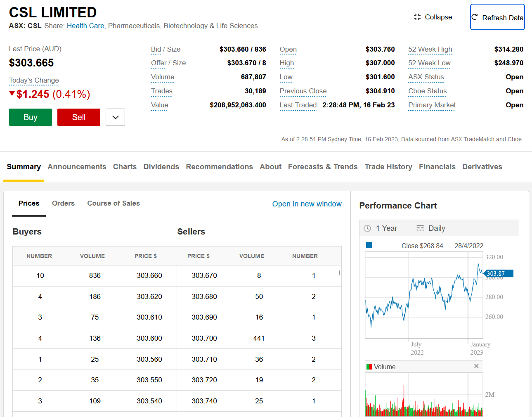Screen dimensions: 532x417
Task: Select the Course of Sales tab
Action: pos(113,203)
